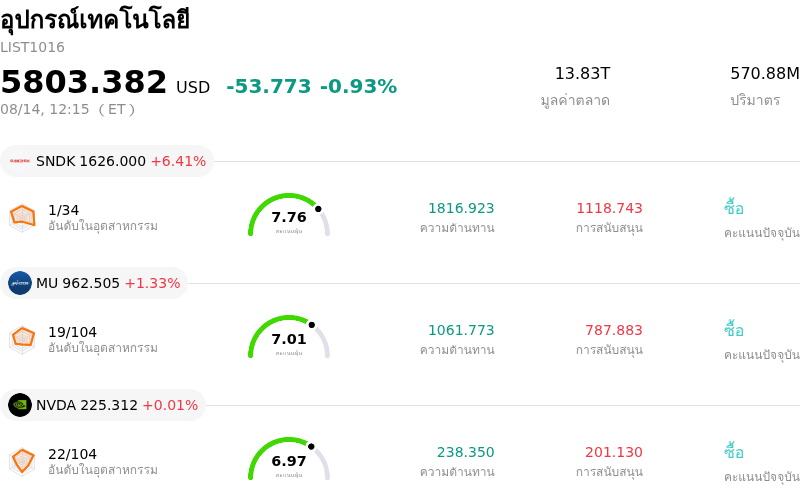
Task: Click the Micron logo icon
Action: (20, 283)
